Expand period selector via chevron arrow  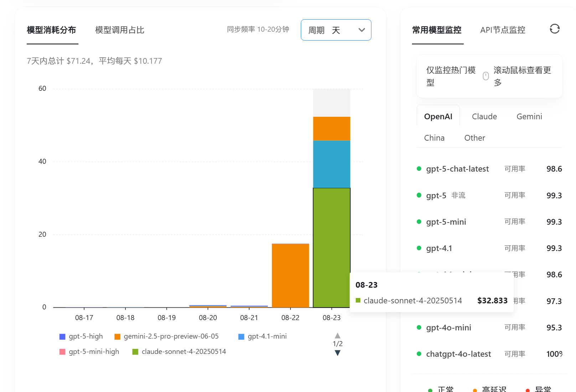(361, 30)
